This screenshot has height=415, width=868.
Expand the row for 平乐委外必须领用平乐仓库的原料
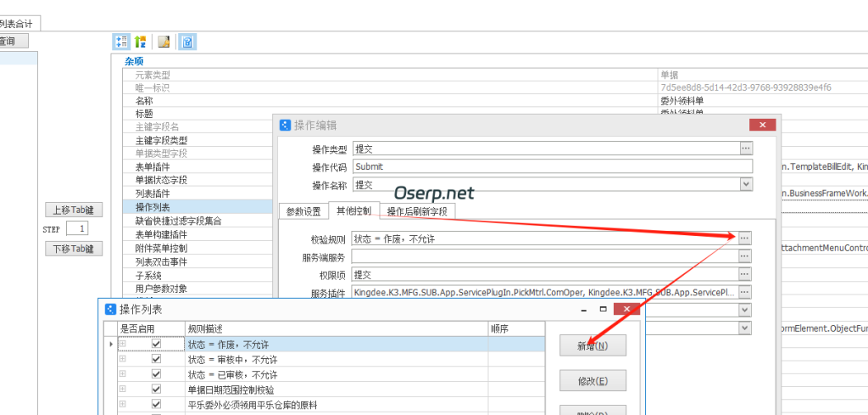[123, 404]
